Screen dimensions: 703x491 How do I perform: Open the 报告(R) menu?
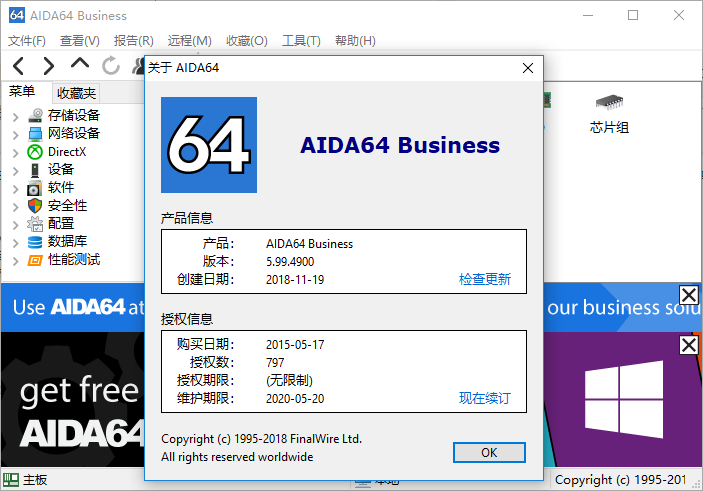(134, 41)
